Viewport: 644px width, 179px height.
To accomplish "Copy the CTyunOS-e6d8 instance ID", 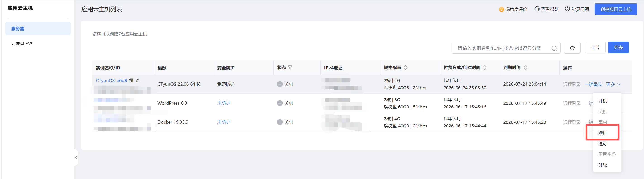I will 131,80.
